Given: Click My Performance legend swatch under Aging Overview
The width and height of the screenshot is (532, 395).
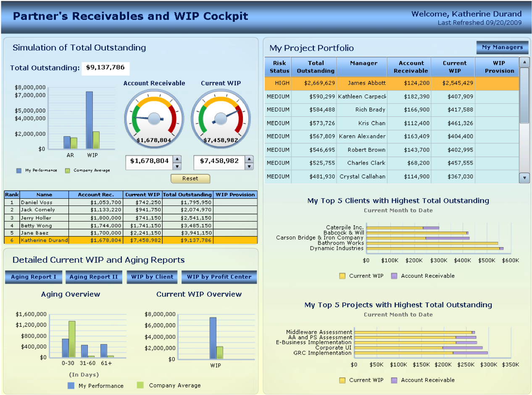Looking at the screenshot, I should point(71,386).
